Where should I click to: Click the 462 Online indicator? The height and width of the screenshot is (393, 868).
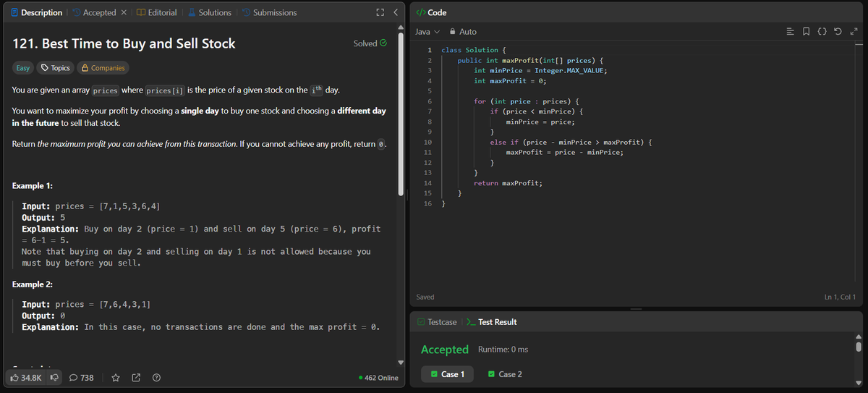point(378,378)
